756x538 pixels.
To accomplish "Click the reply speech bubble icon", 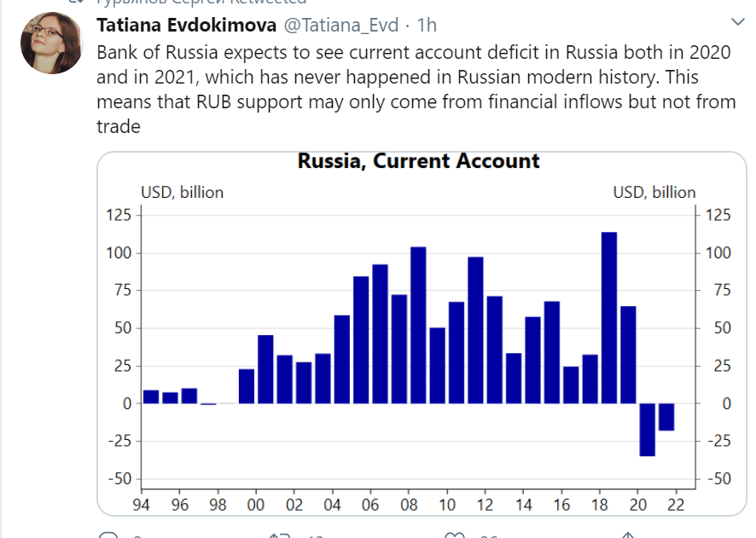I will click(108, 535).
